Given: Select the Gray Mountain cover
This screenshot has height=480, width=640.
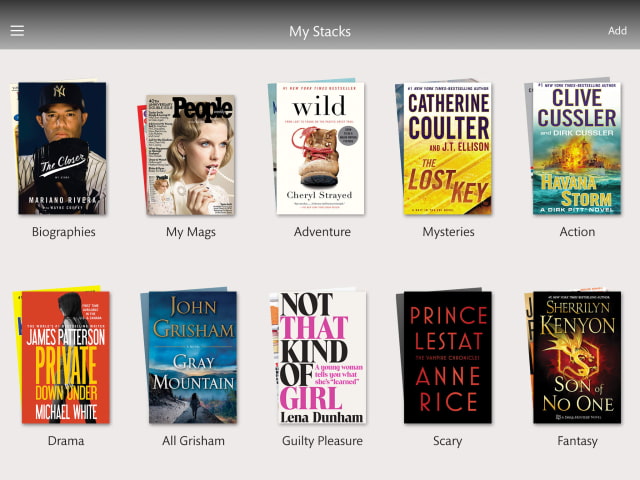Looking at the screenshot, I should [192, 357].
